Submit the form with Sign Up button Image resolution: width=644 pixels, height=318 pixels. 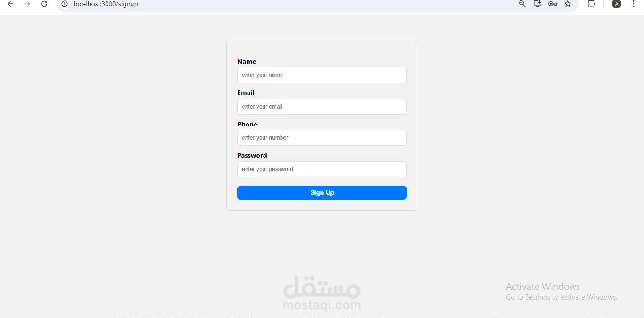tap(322, 192)
